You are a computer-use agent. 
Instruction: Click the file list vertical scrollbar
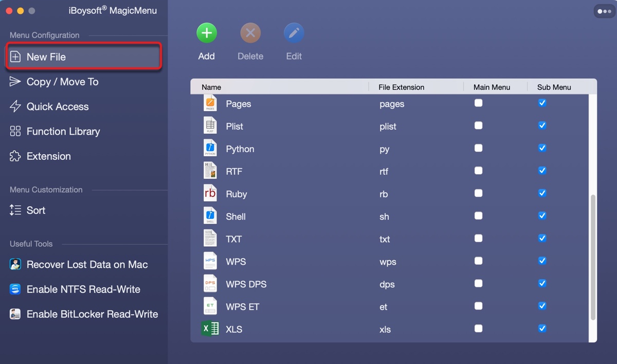pos(593,257)
